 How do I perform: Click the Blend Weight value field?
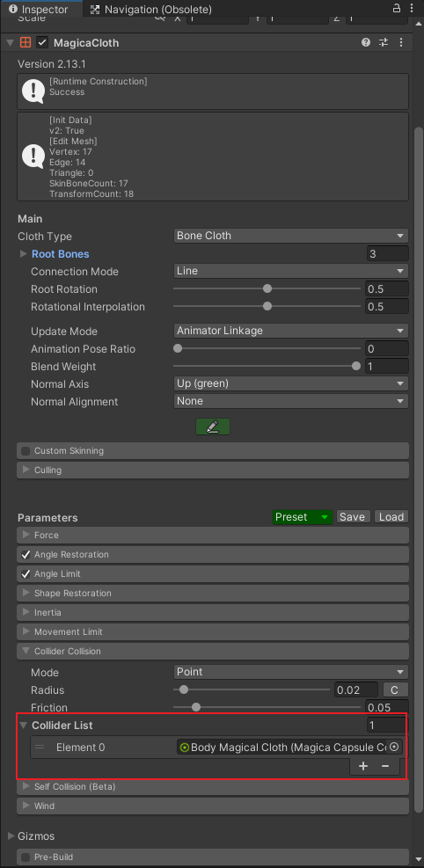point(387,367)
